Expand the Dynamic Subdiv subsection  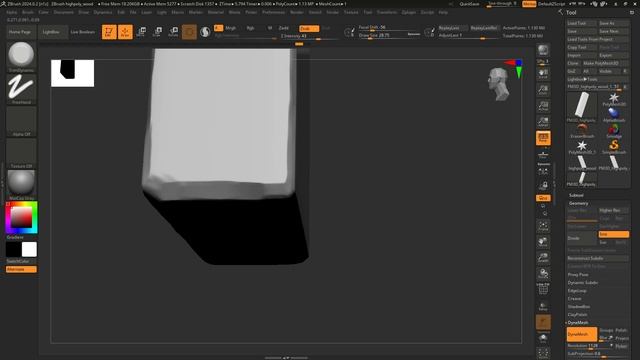(x=583, y=282)
